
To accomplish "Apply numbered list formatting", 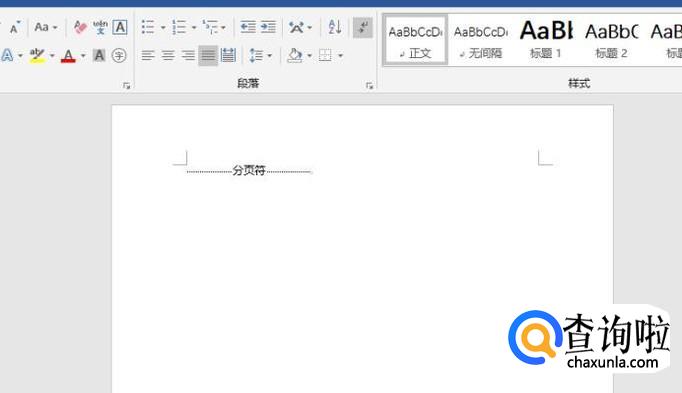I will pyautogui.click(x=179, y=27).
